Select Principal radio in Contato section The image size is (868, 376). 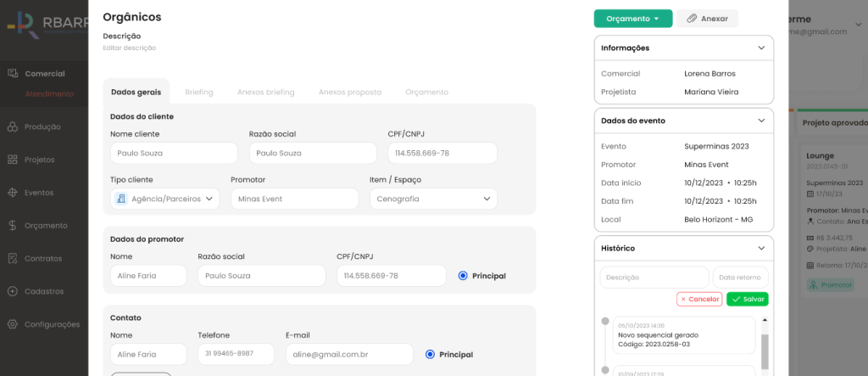(x=431, y=355)
